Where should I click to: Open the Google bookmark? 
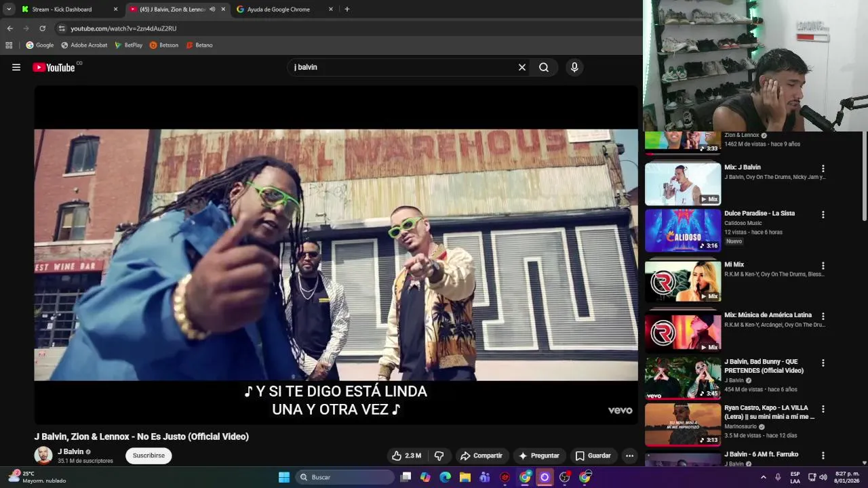pos(40,45)
